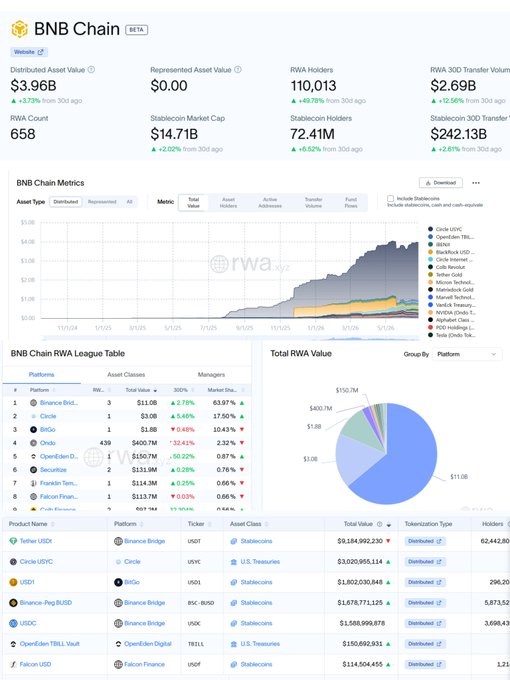Sort league table by Platform column
This screenshot has width=510, height=680.
pyautogui.click(x=42, y=390)
